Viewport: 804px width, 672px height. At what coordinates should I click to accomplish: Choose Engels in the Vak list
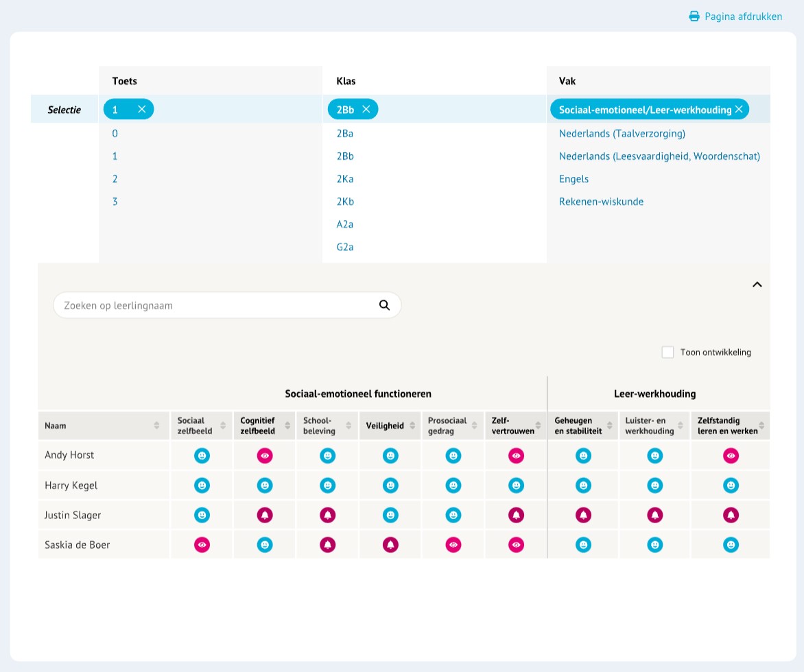[574, 179]
